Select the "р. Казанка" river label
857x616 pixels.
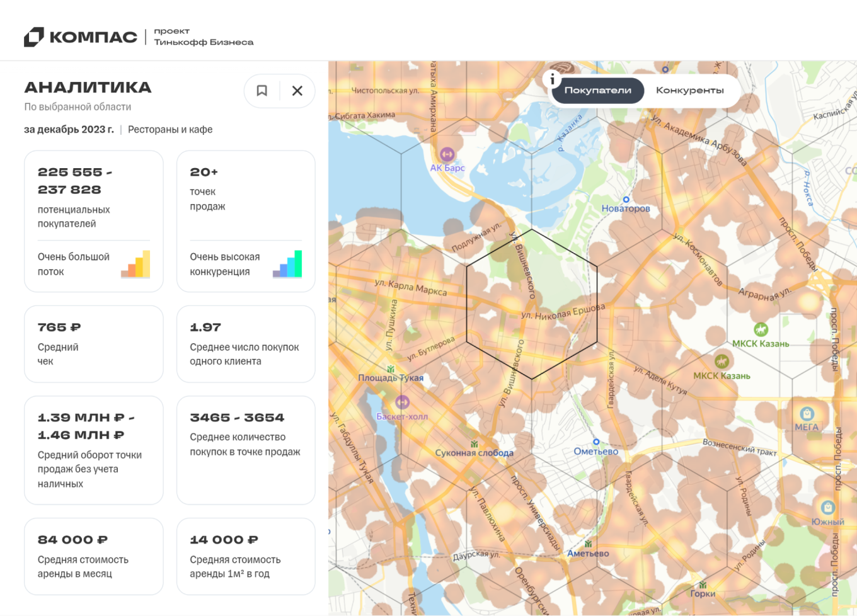(x=570, y=132)
